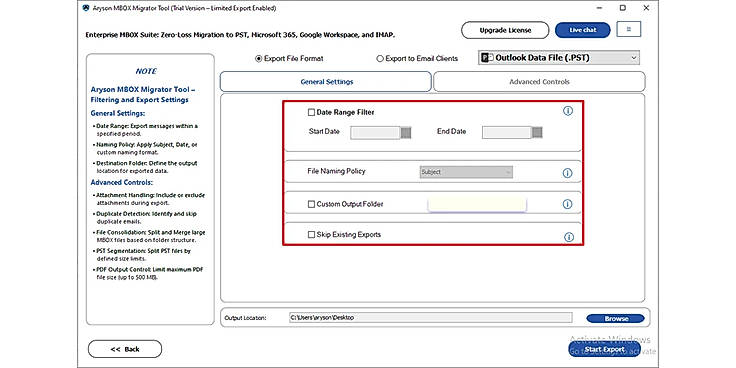Viewport: 736px width, 368px height.
Task: Click the Aryson app logo in title bar
Action: (x=85, y=8)
